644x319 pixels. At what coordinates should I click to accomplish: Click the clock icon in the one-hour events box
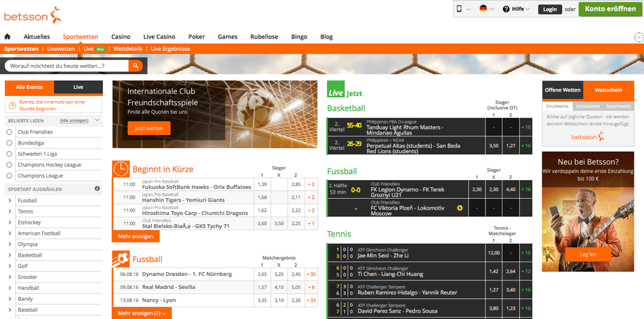pos(12,105)
